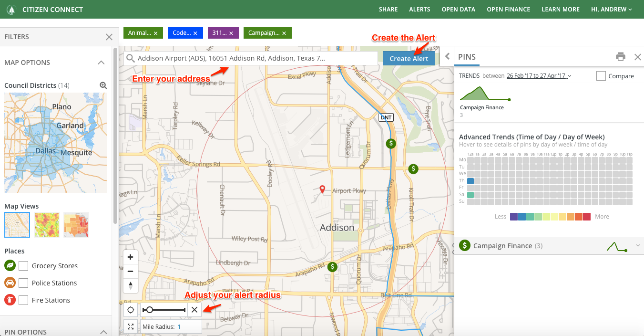
Task: Remove the Campaign filter tag
Action: [284, 33]
